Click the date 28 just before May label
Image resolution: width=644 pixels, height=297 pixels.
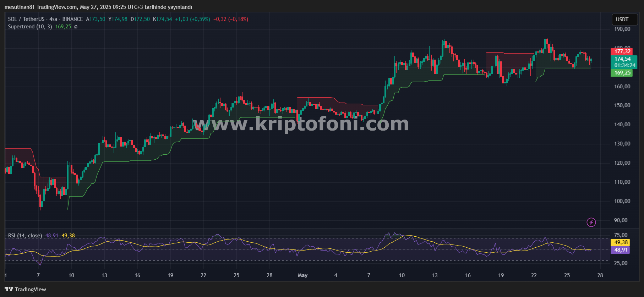tap(269, 275)
